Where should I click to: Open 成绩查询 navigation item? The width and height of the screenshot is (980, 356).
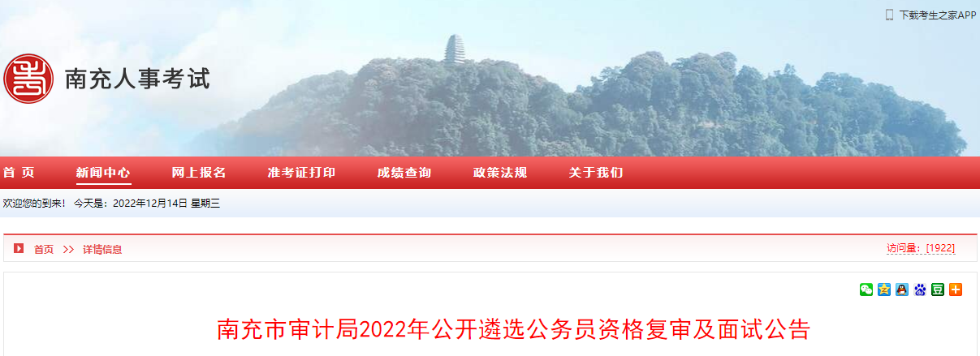coord(404,173)
